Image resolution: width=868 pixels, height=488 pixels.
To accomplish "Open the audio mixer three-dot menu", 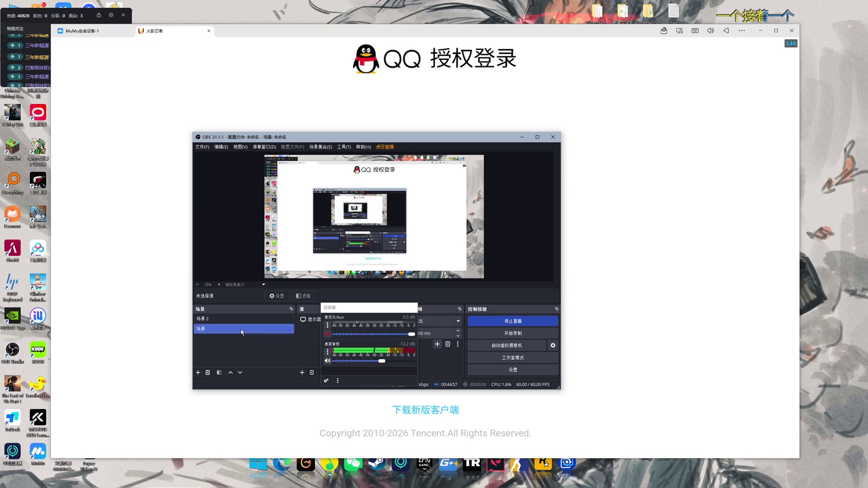I will click(337, 380).
